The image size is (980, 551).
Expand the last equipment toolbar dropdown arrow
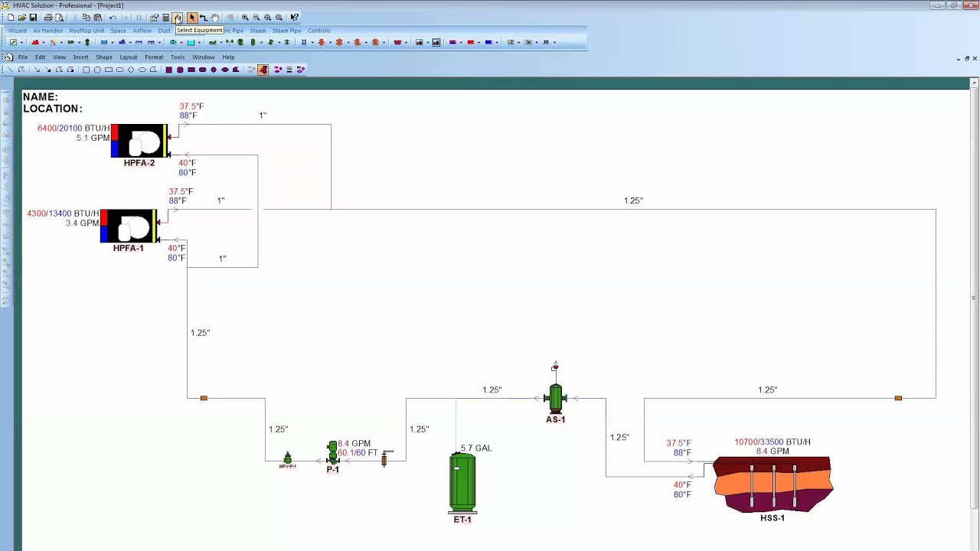[x=554, y=43]
